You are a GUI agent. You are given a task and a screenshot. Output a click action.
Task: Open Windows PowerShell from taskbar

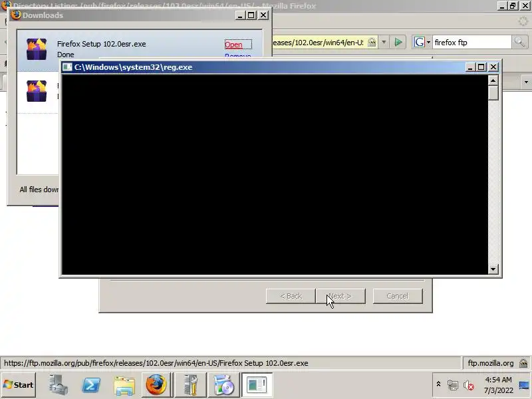(91, 385)
